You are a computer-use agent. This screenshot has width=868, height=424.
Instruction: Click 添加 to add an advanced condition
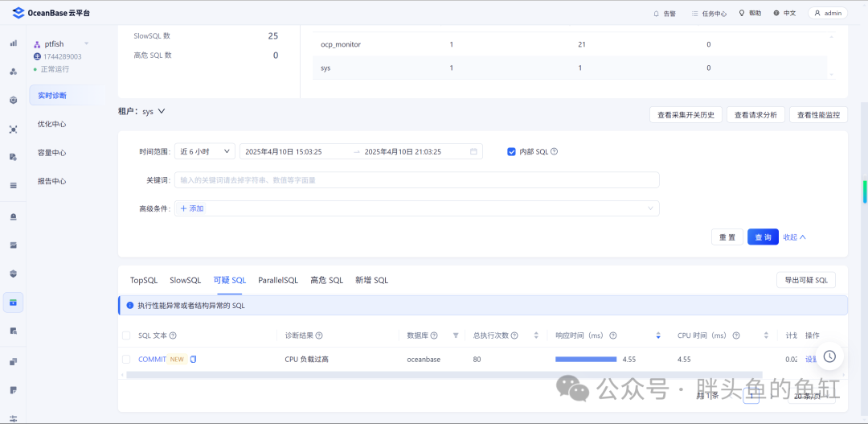192,208
